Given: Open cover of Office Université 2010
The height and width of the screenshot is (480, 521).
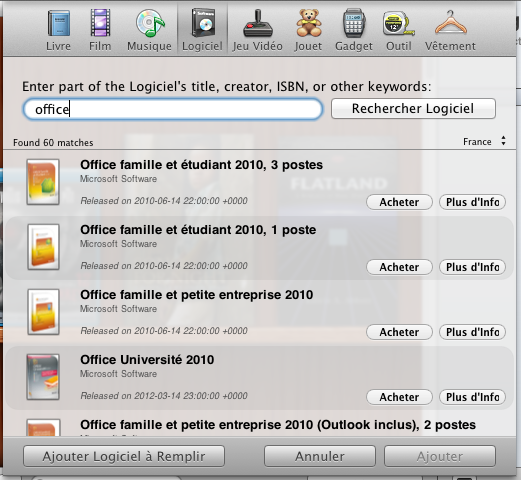Looking at the screenshot, I should click(43, 377).
